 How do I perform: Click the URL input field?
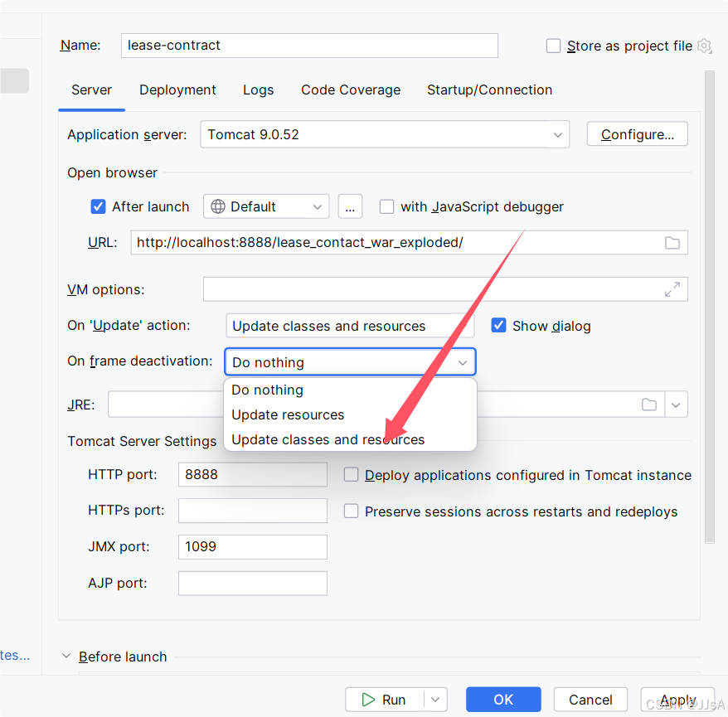409,242
